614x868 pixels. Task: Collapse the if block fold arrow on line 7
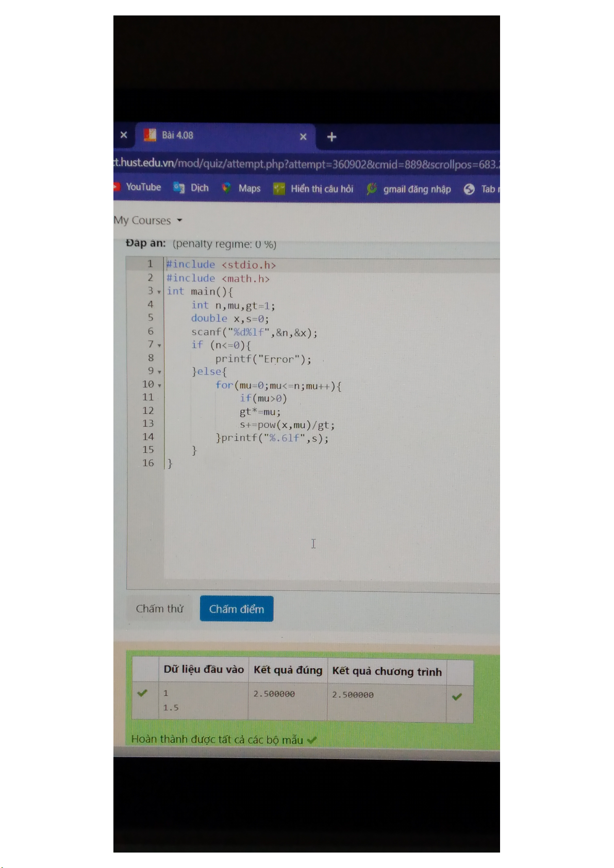[x=159, y=346]
